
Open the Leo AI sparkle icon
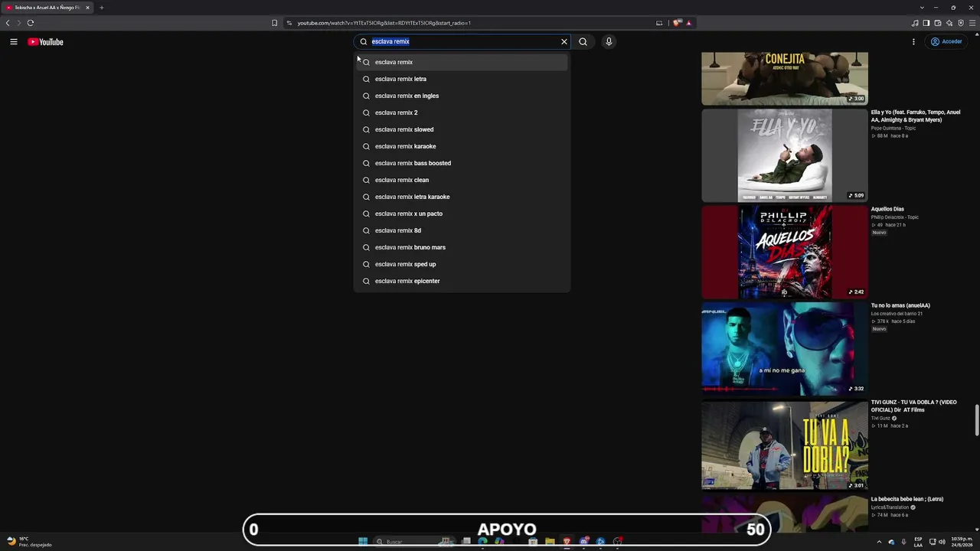pyautogui.click(x=949, y=23)
